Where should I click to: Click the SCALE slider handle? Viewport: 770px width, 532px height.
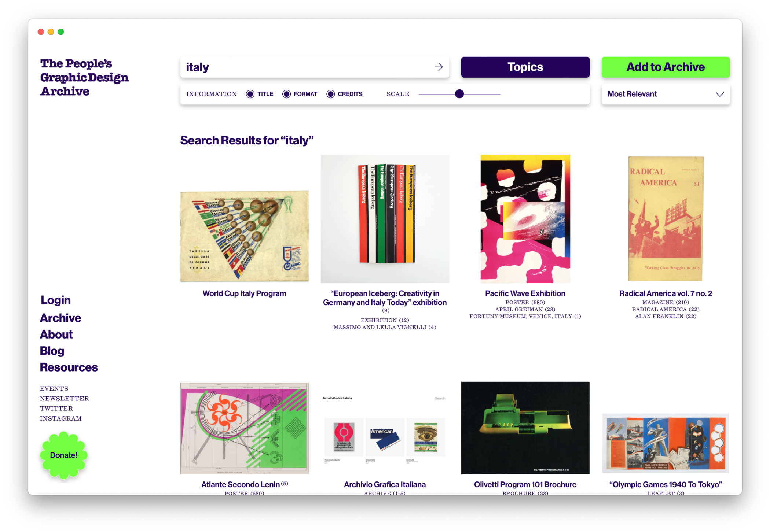point(459,94)
